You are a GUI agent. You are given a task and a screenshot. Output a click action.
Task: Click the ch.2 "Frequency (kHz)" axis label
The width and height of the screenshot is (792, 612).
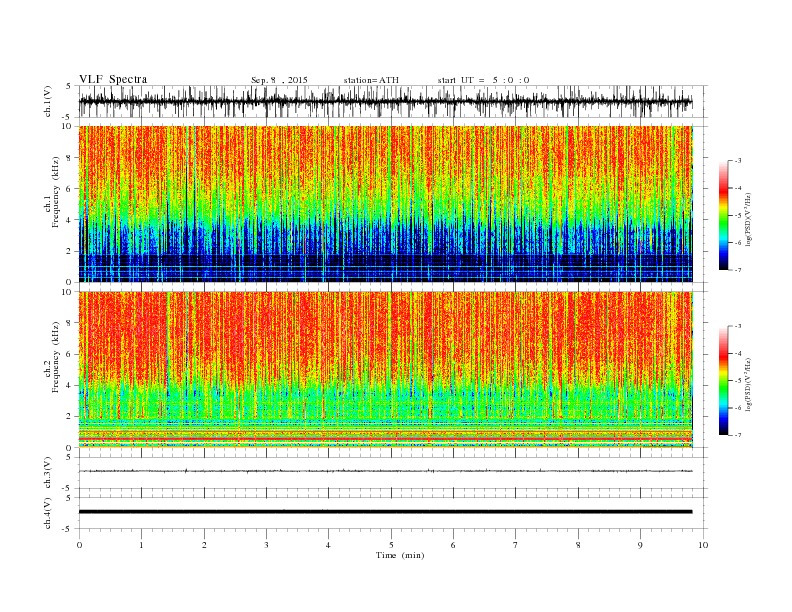pos(55,357)
